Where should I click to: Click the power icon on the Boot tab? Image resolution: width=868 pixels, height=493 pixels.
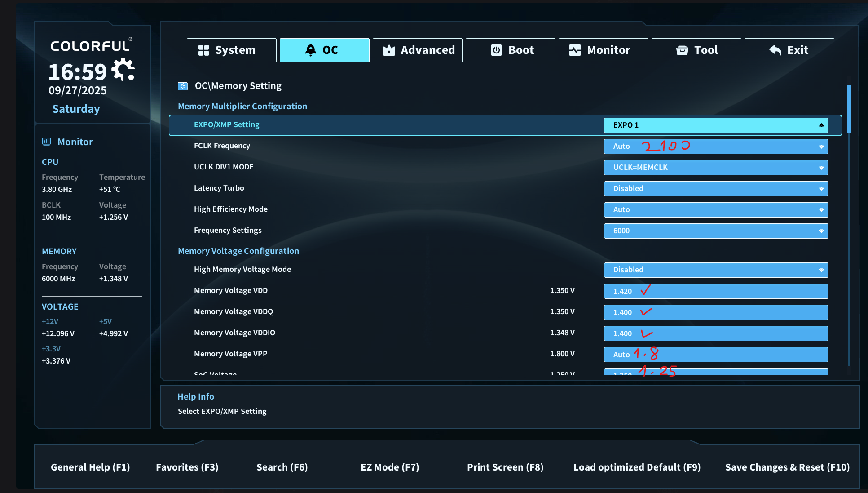click(496, 50)
